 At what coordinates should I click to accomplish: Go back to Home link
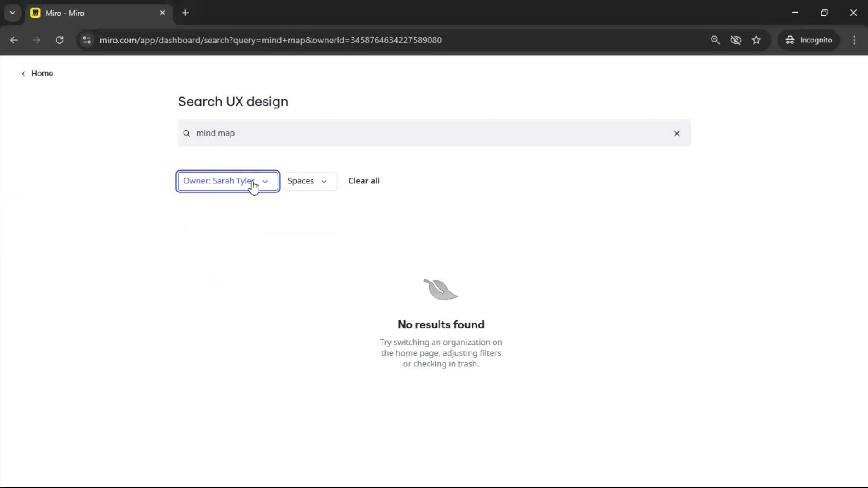click(37, 74)
